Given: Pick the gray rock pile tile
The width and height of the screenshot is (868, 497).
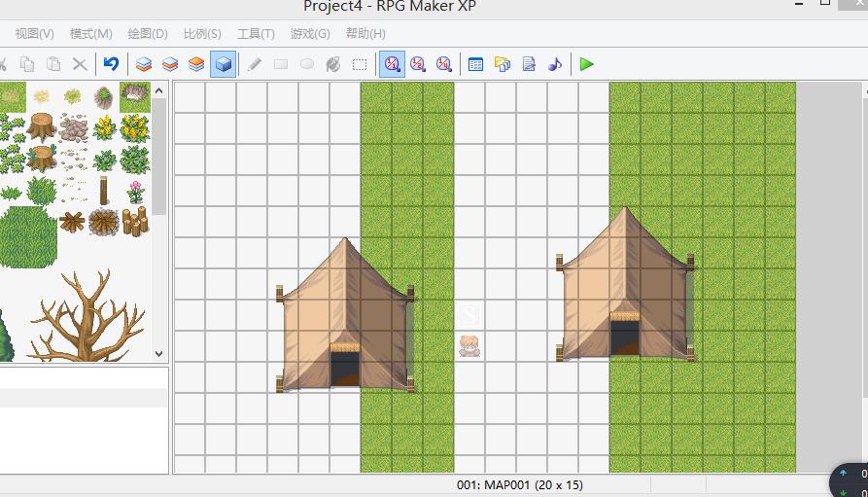Looking at the screenshot, I should pyautogui.click(x=73, y=128).
